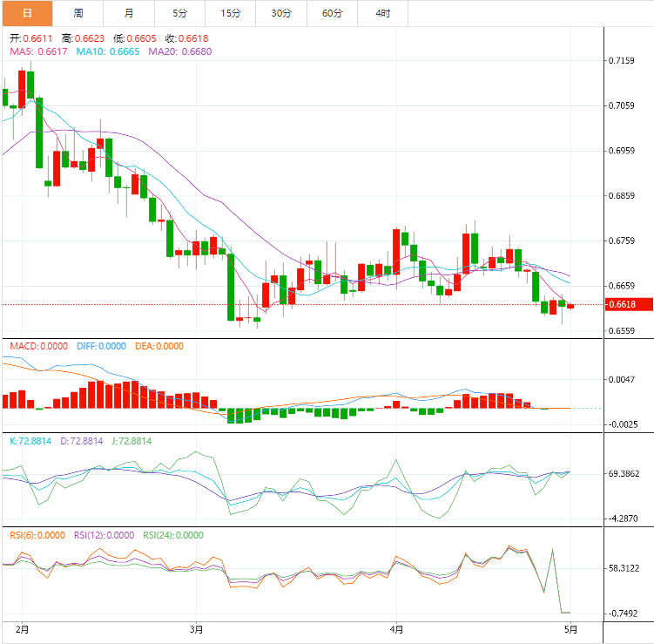Open the 5分 timeframe tab
Image resolution: width=654 pixels, height=644 pixels.
pyautogui.click(x=179, y=13)
